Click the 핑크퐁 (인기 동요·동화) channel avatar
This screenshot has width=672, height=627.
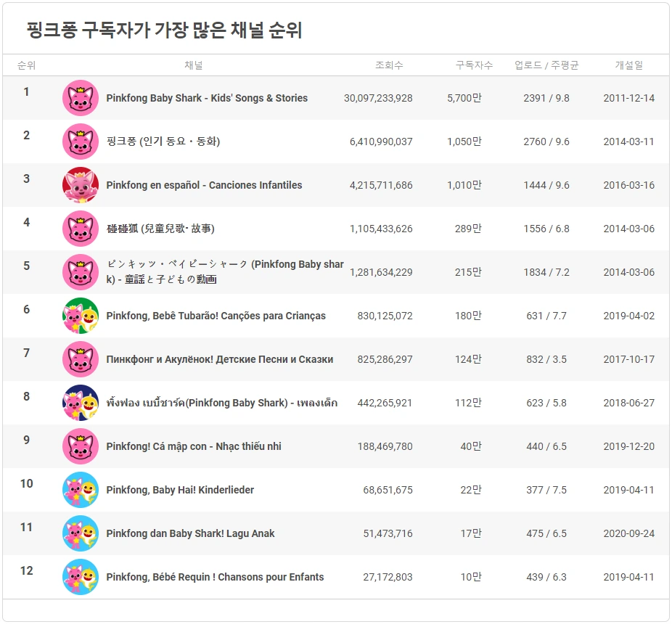point(81,141)
